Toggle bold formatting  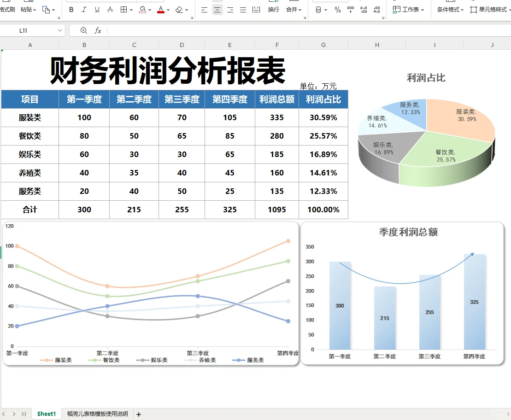coord(71,10)
